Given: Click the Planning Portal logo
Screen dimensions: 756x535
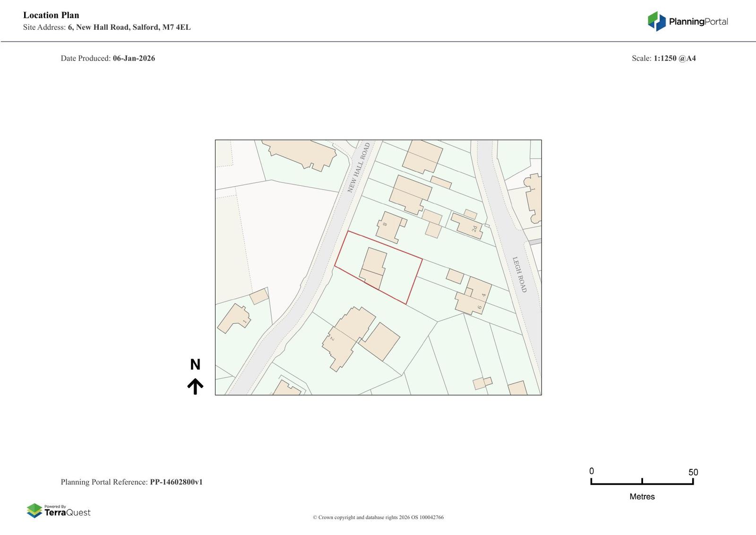Looking at the screenshot, I should click(x=687, y=21).
